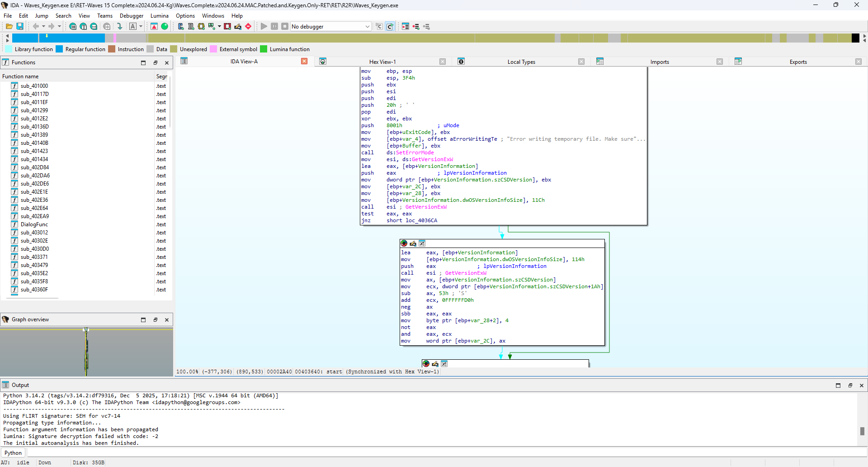Click the green down-arrow jump icon
Image resolution: width=868 pixels, height=467 pixels.
tap(120, 27)
